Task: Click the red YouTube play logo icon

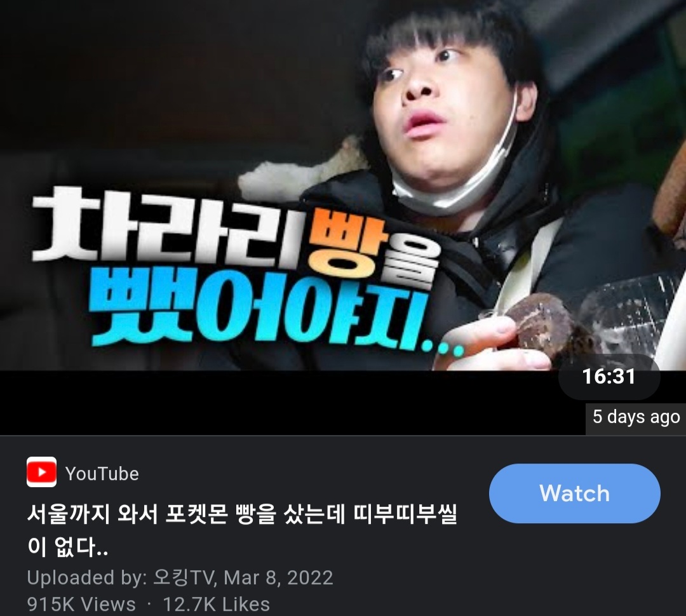Action: (41, 472)
